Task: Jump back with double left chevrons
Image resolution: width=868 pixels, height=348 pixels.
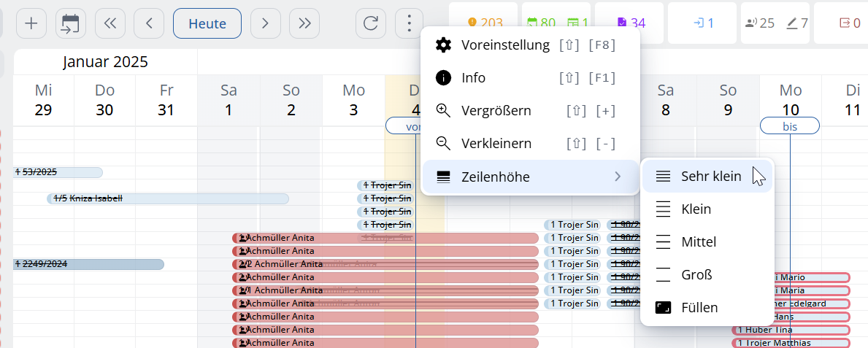Action: [x=110, y=23]
